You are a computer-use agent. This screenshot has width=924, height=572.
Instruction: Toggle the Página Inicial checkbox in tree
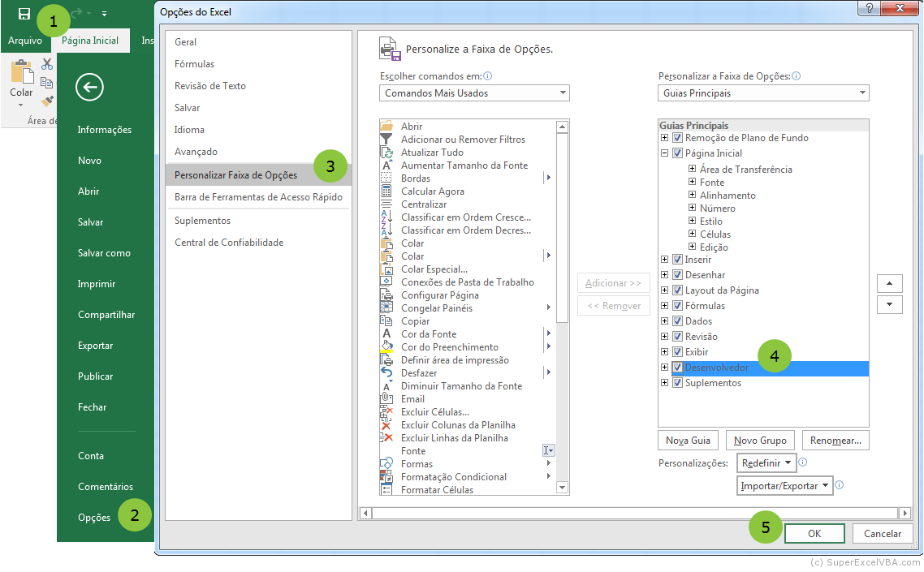click(x=678, y=153)
